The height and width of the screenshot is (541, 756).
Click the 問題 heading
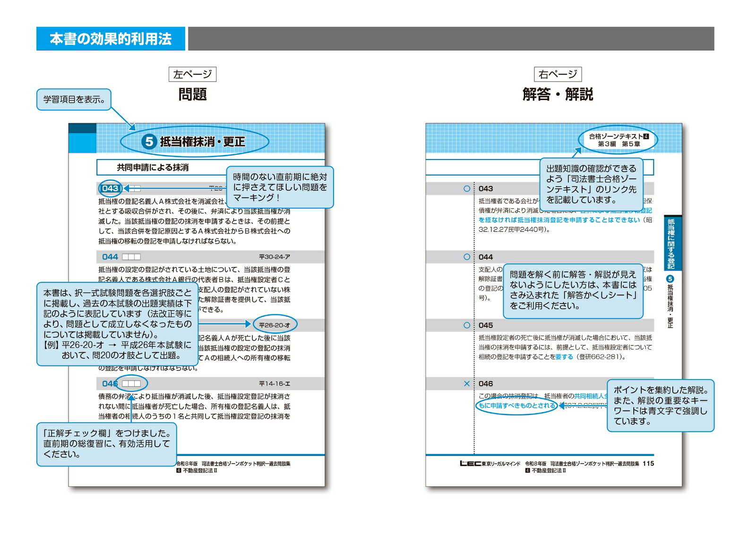coord(192,94)
